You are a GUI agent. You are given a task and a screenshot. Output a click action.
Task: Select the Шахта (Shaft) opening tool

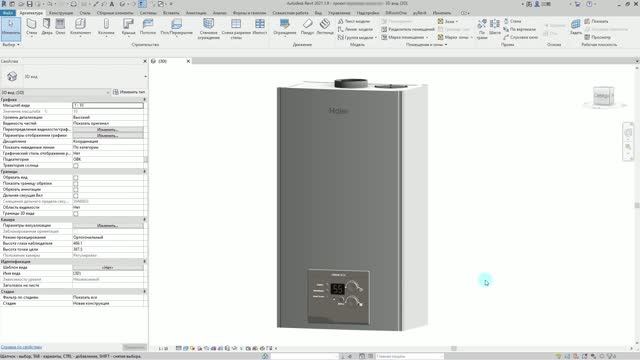495,27
